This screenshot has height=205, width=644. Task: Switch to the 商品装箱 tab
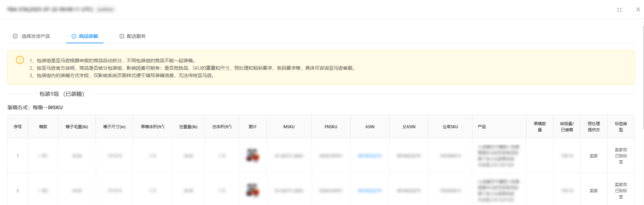[88, 36]
